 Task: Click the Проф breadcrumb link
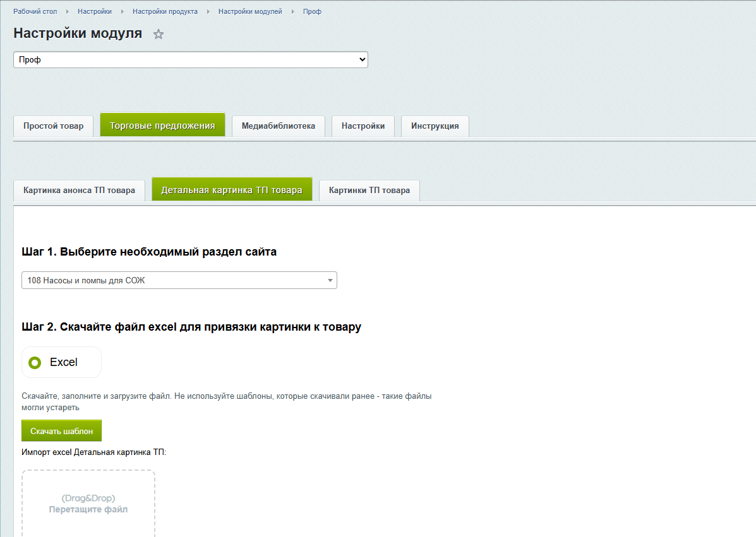(312, 12)
